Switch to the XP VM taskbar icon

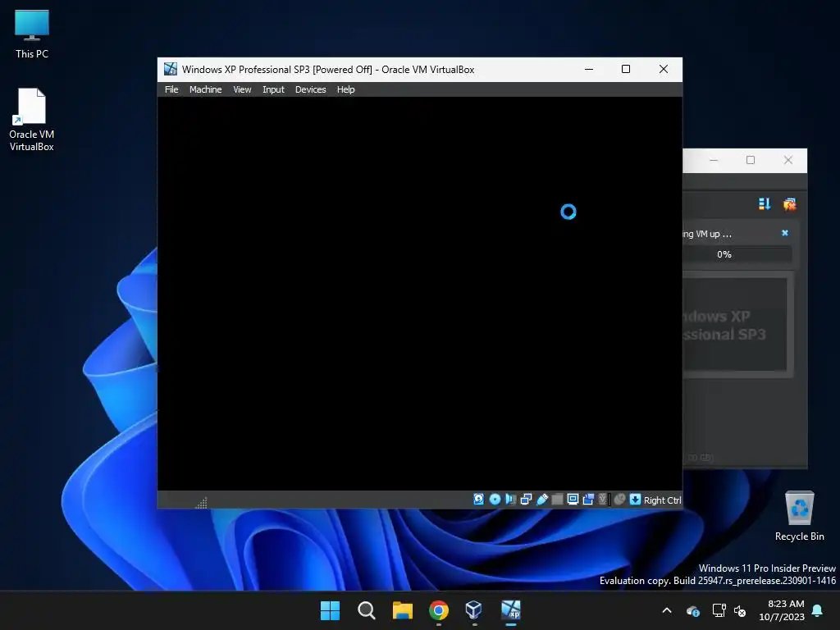[x=510, y=610]
